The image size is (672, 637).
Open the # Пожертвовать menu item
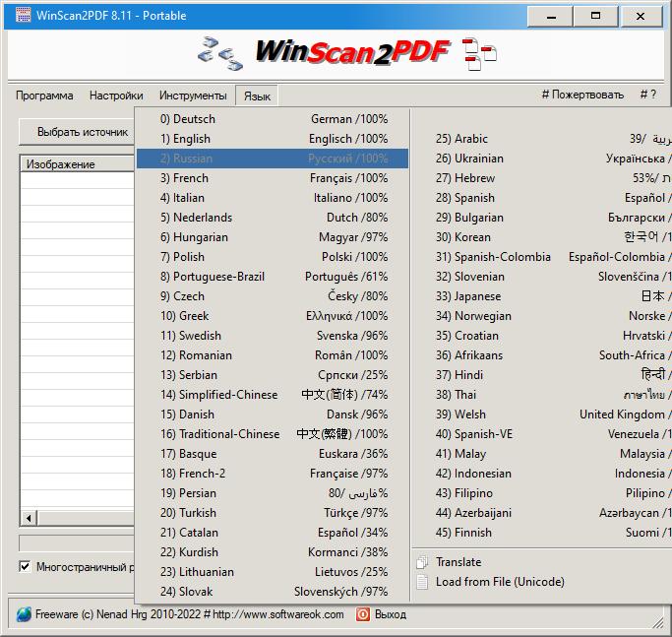click(582, 95)
